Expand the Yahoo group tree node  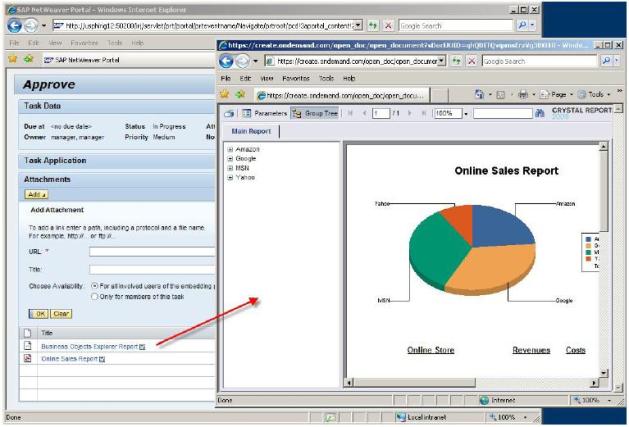[230, 177]
